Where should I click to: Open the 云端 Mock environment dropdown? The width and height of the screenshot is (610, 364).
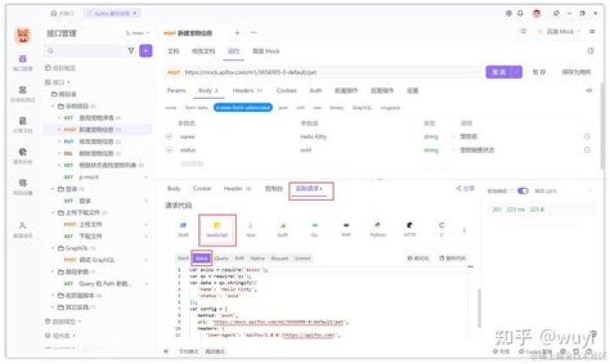coord(559,31)
